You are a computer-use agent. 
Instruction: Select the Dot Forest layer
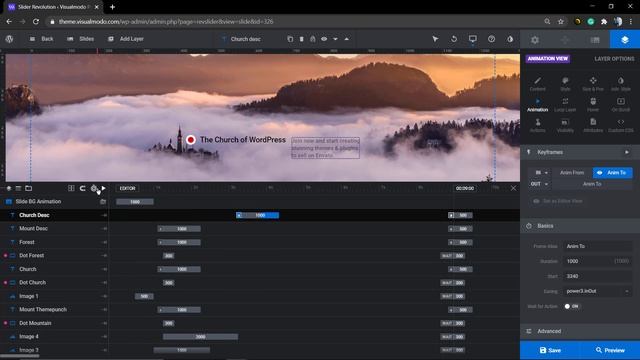(x=54, y=256)
